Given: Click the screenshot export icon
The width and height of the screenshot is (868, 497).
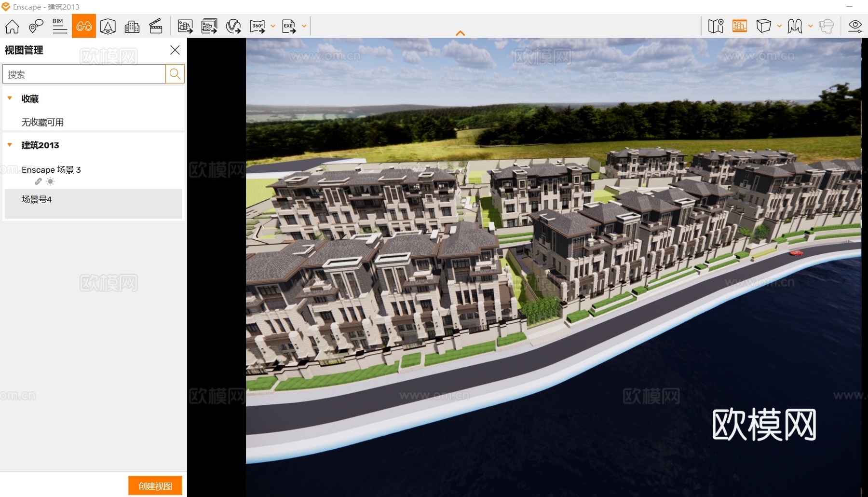Looking at the screenshot, I should 185,26.
